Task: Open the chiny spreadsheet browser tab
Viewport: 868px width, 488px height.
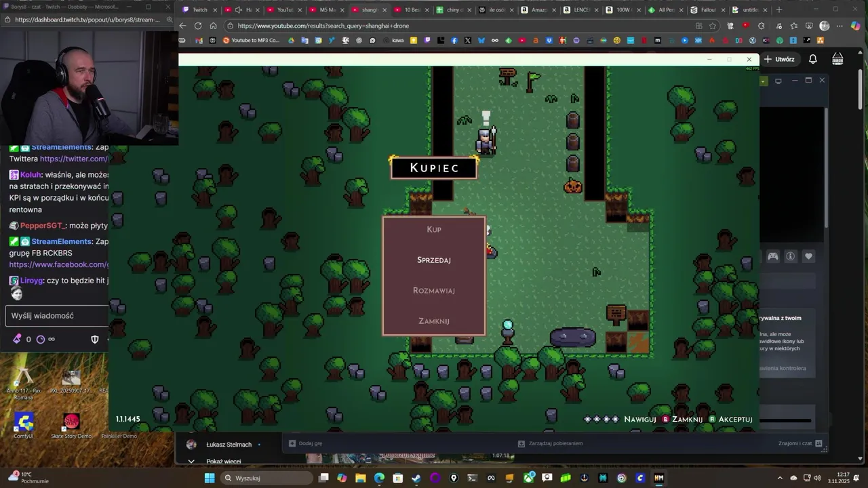Action: click(454, 9)
